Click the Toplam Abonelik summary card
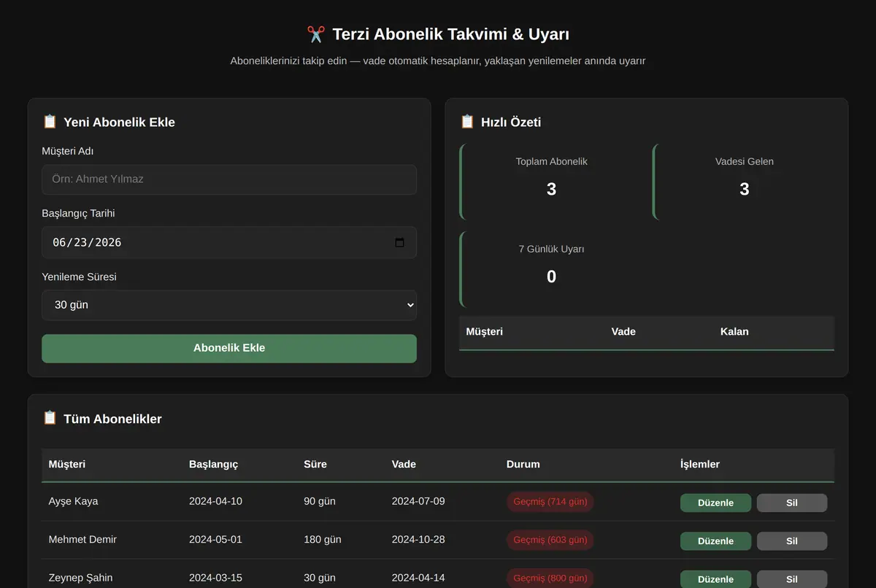Viewport: 876px width, 588px height. 551,182
